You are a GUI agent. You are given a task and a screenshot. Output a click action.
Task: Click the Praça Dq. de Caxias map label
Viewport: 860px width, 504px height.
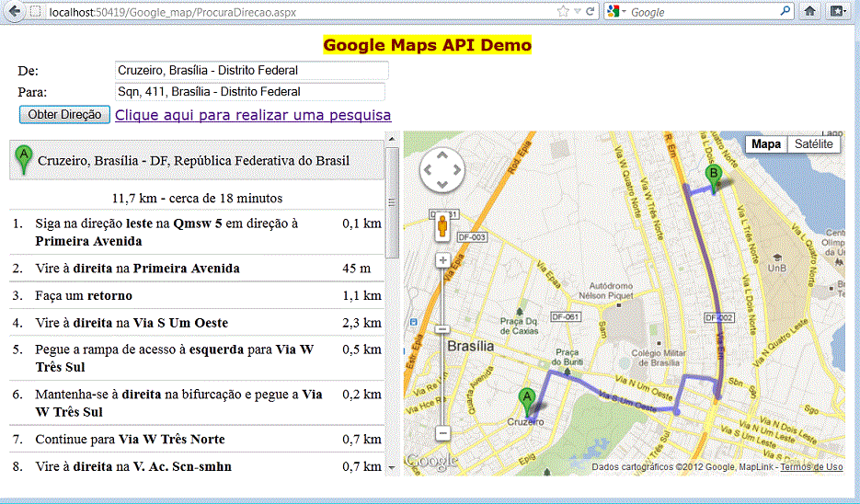coord(520,326)
